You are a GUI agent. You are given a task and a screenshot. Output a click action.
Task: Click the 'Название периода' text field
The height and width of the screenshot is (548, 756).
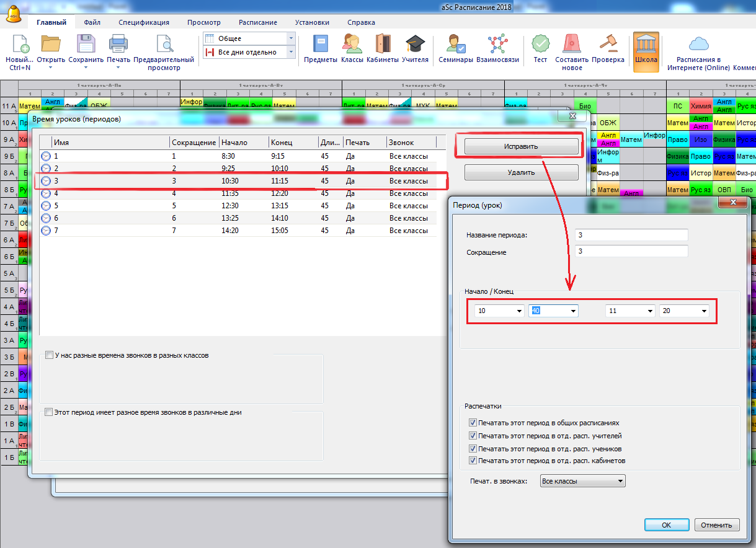coord(631,235)
